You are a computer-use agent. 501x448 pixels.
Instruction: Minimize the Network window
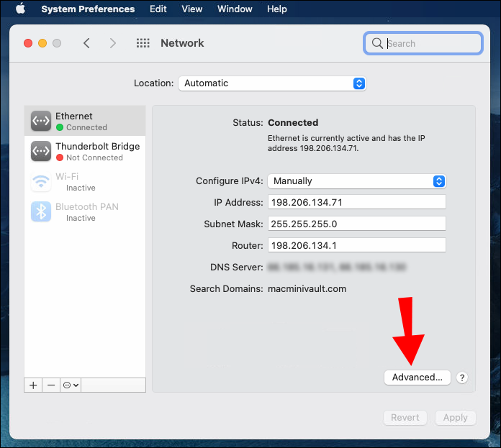coord(42,43)
